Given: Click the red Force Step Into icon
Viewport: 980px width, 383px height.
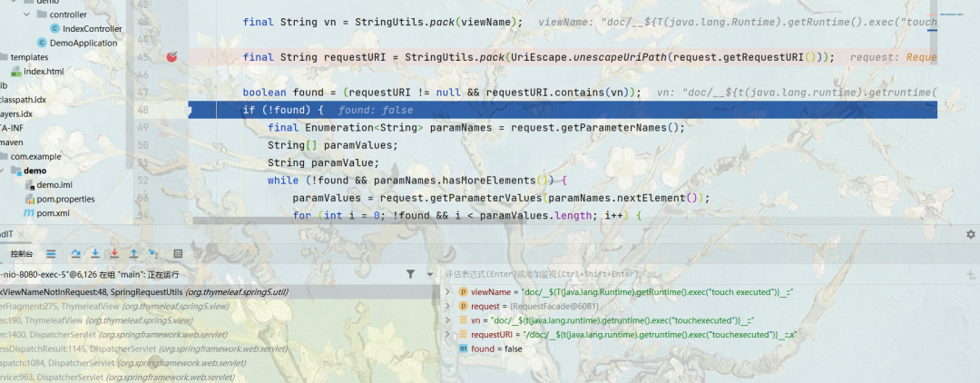Looking at the screenshot, I should 114,253.
